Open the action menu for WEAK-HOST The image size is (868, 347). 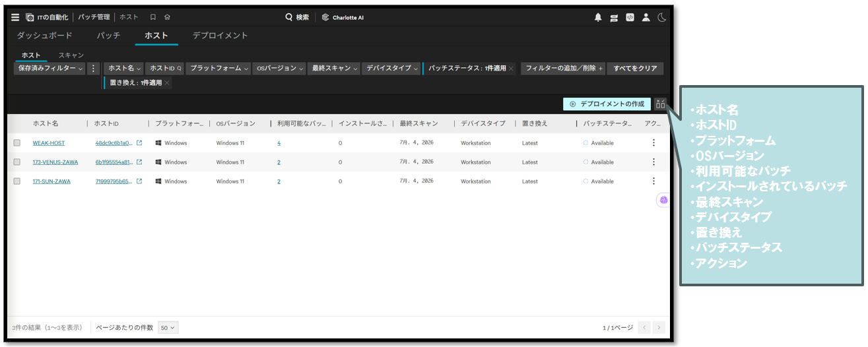pyautogui.click(x=654, y=142)
